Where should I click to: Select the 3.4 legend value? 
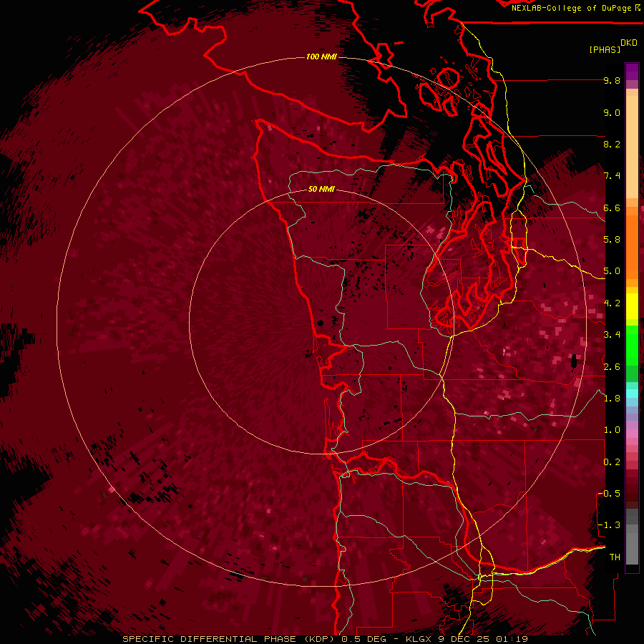pos(612,335)
